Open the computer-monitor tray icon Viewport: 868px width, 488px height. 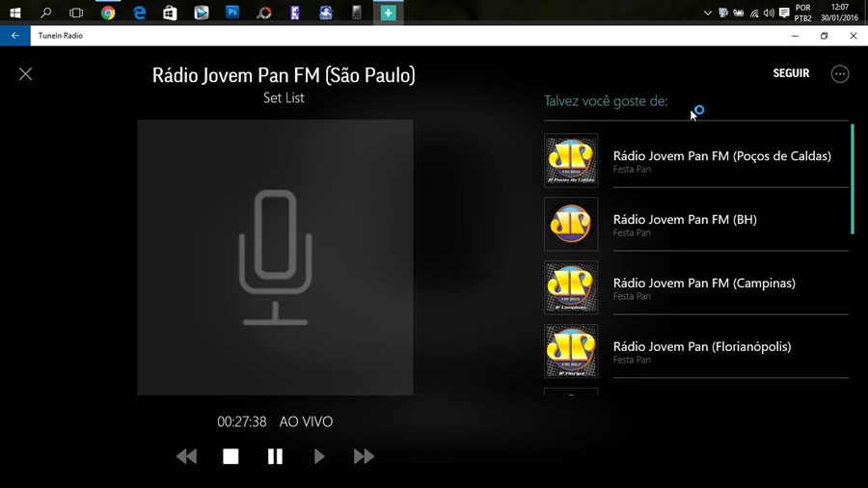pos(723,13)
